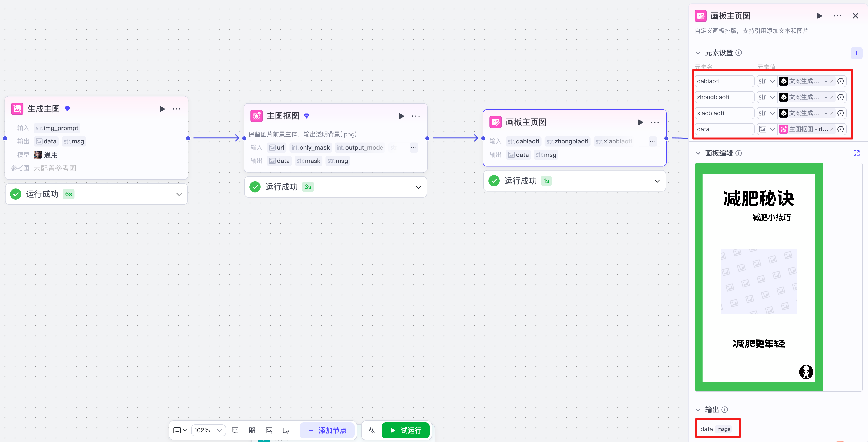Click the 减肥秘诀 title on canvas preview
The width and height of the screenshot is (868, 442).
pyautogui.click(x=758, y=198)
